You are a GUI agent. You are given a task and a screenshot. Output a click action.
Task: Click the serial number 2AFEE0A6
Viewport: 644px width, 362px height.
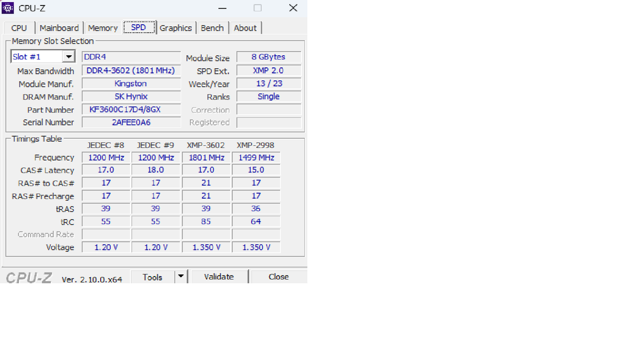131,122
